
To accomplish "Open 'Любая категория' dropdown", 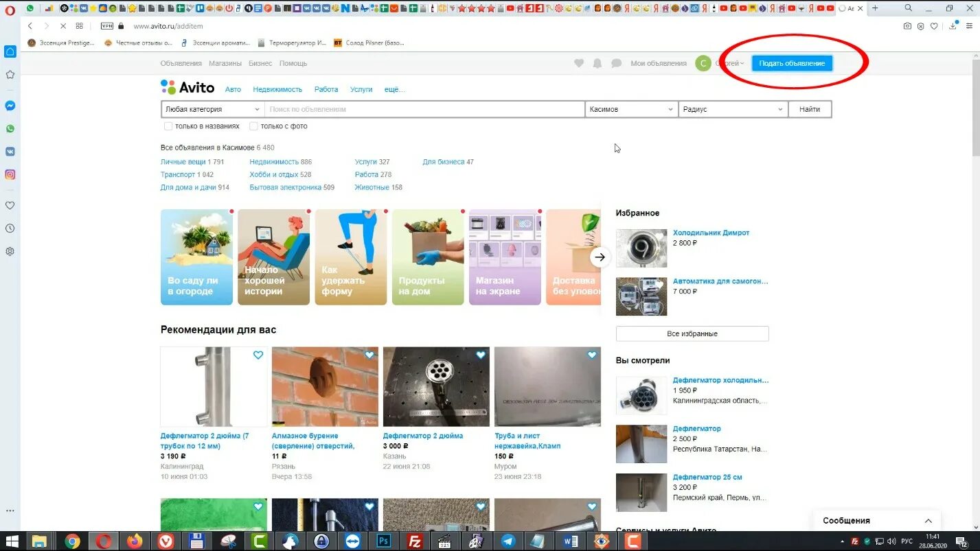I will click(x=213, y=109).
